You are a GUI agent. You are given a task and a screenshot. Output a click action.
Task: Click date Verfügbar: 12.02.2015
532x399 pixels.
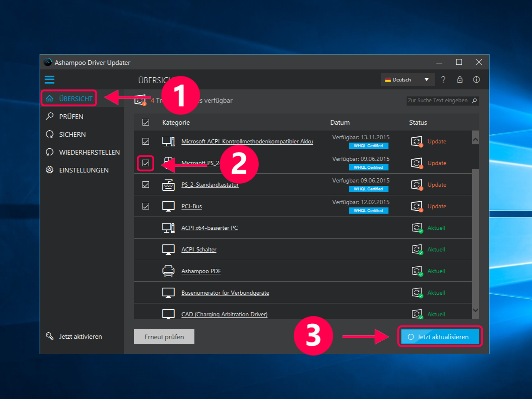click(361, 202)
